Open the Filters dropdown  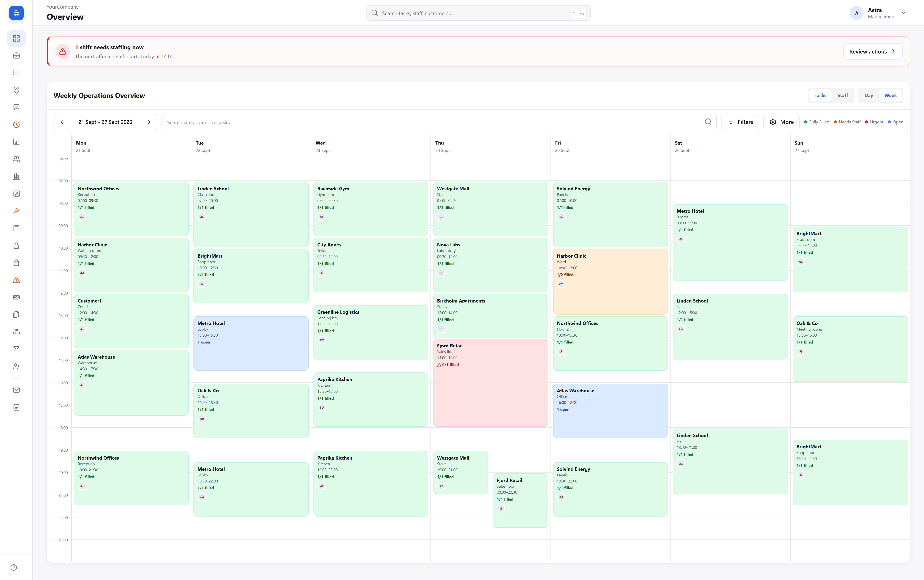point(740,122)
